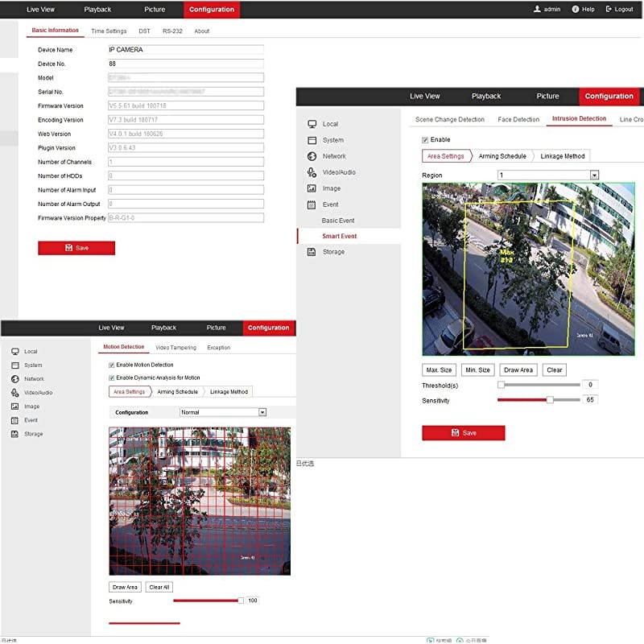Screen dimensions: 644x644
Task: Open Local settings monitor icon in intrusion panel
Action: 312,124
